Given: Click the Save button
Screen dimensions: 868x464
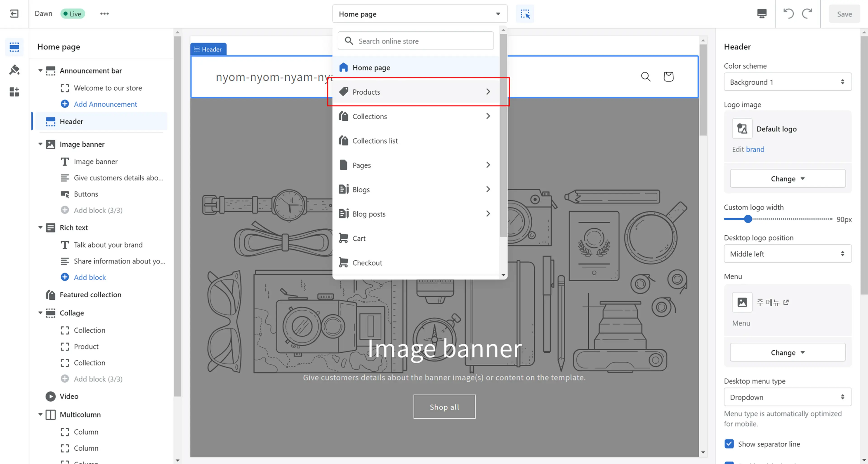Looking at the screenshot, I should coord(844,14).
